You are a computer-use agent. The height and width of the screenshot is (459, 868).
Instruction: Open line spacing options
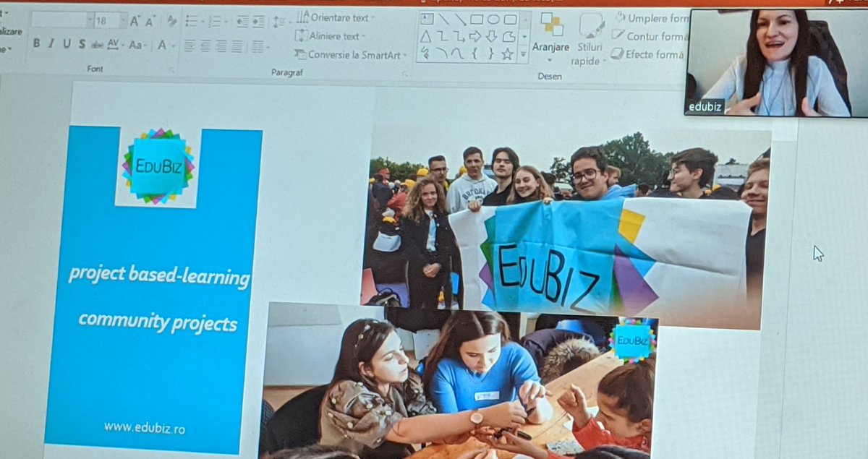[x=281, y=22]
